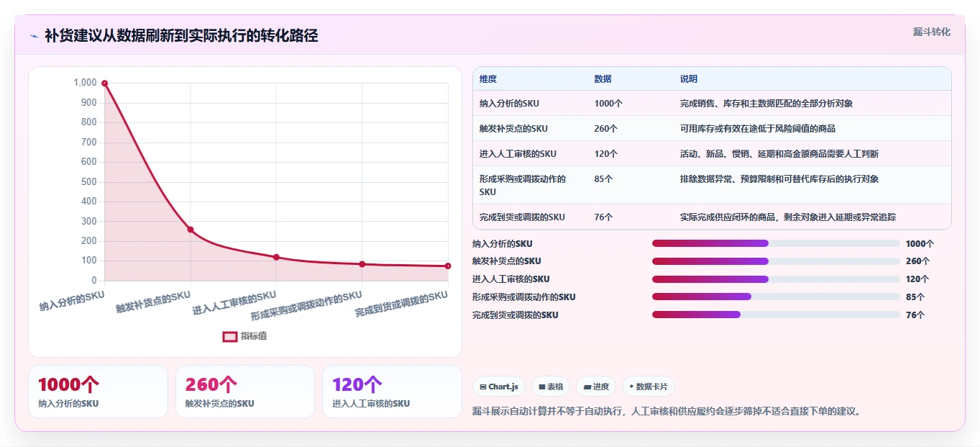Click the 85个 value next to the progress bar

(915, 297)
